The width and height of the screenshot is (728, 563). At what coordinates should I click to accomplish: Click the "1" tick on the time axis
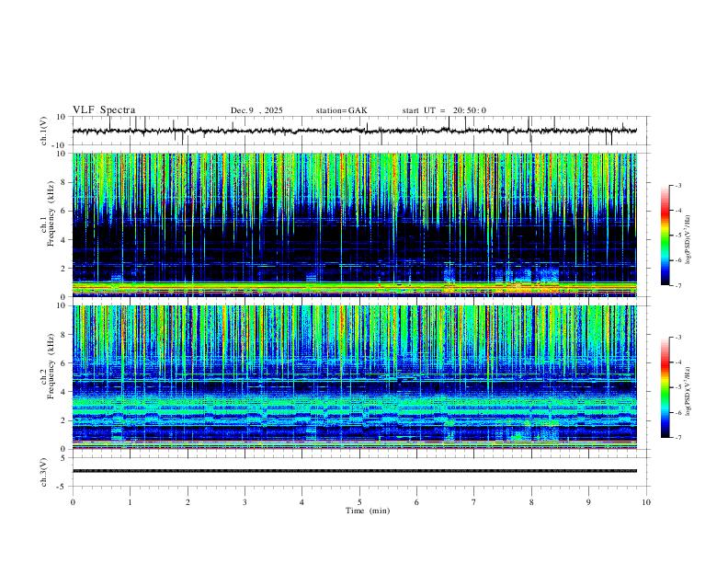(x=130, y=502)
